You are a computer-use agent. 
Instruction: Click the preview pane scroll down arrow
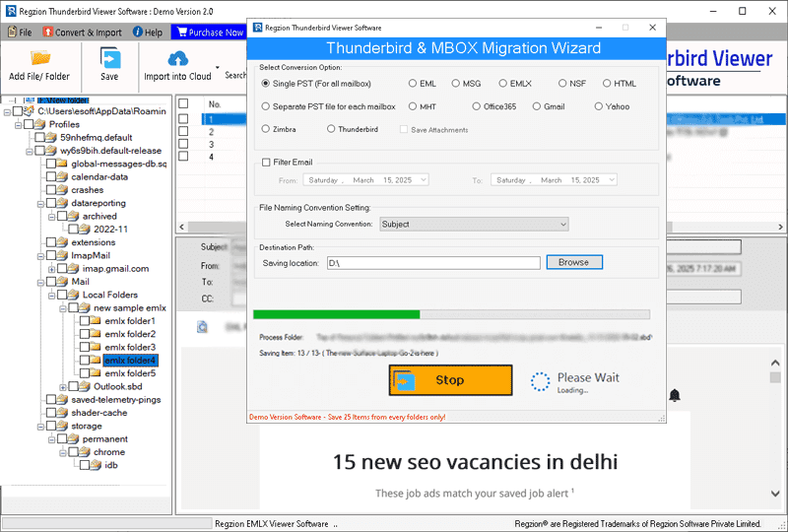pos(775,494)
